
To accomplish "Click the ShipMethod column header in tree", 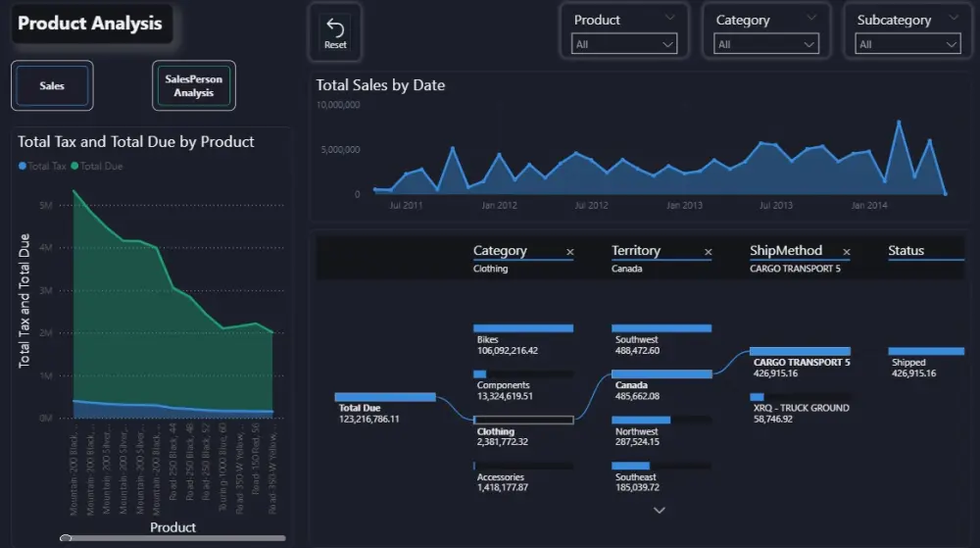I will [x=786, y=251].
